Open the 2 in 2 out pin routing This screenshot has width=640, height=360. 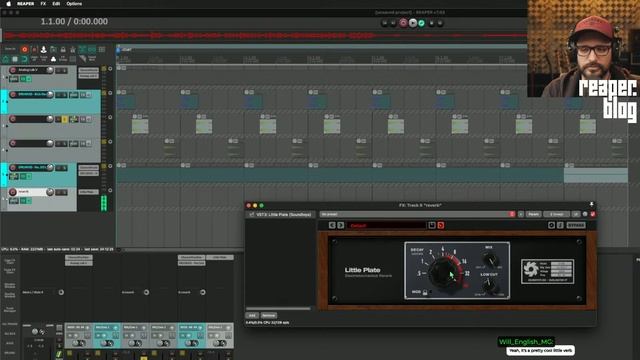(x=556, y=214)
